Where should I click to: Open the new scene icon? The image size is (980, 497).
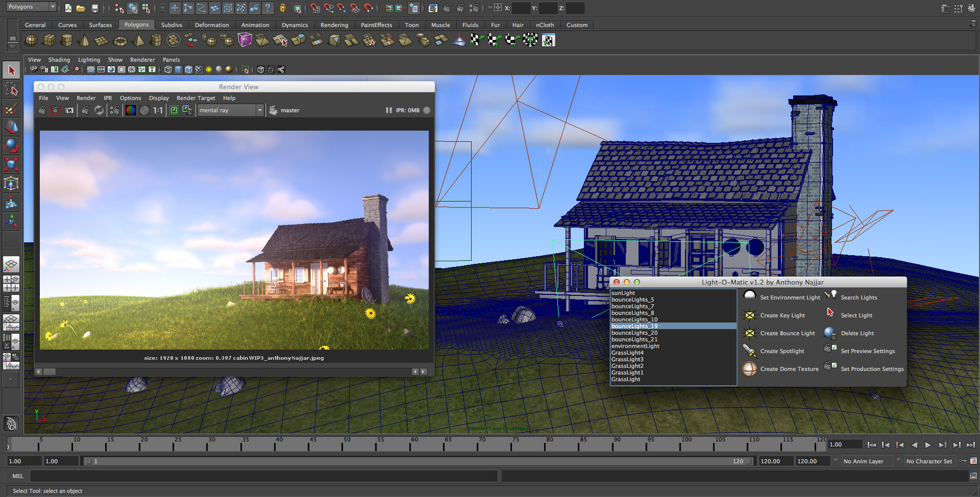coord(68,8)
